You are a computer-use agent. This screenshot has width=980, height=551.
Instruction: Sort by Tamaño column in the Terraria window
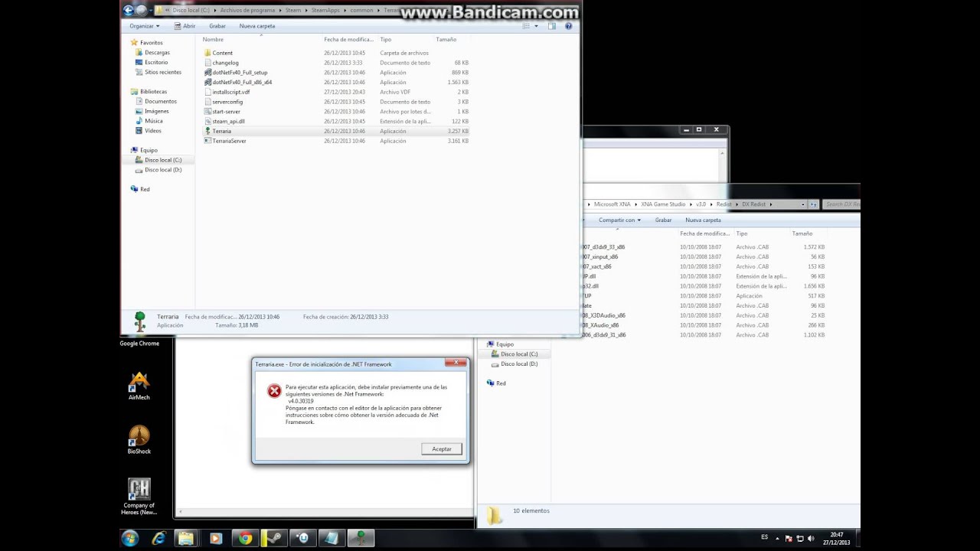(446, 40)
